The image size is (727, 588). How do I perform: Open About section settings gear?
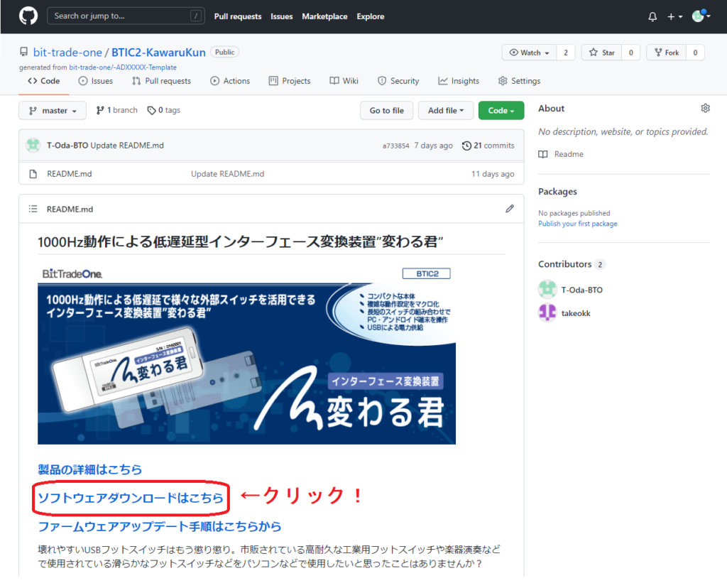pos(705,109)
